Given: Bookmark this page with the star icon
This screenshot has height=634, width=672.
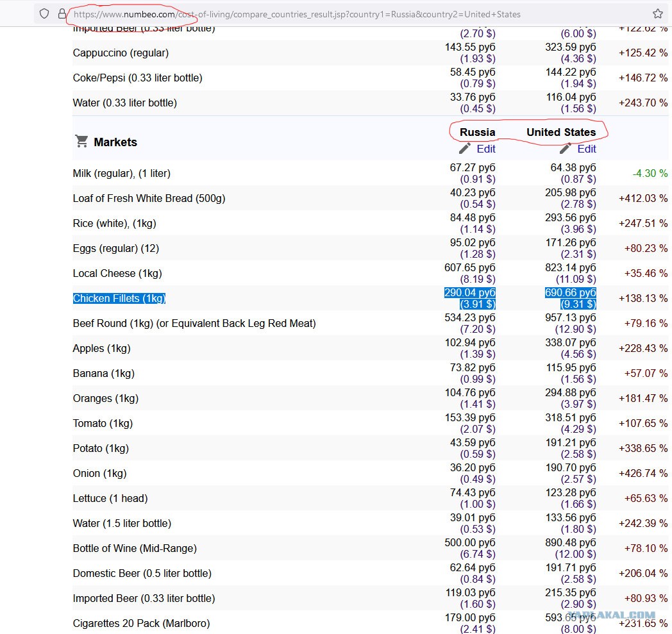Looking at the screenshot, I should point(658,13).
